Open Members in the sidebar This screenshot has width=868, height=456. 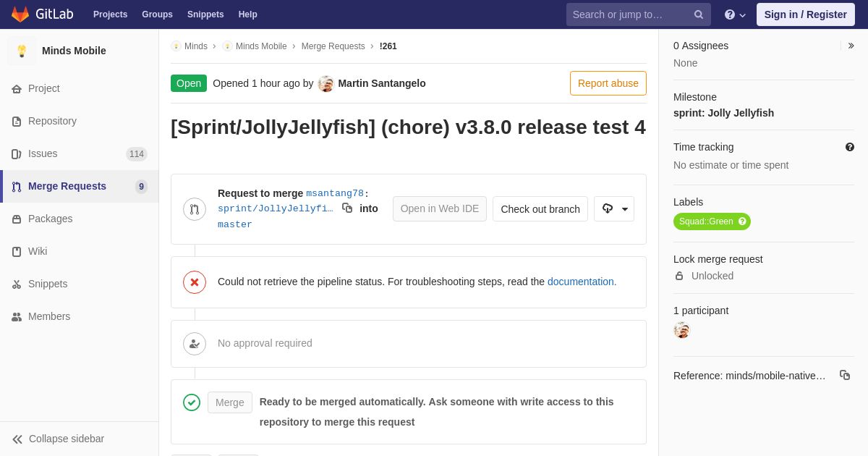click(x=80, y=316)
